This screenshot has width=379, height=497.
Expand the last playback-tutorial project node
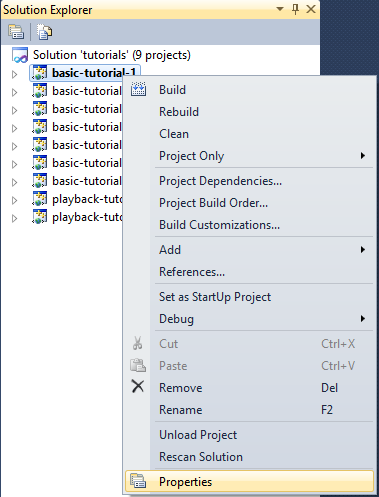pos(14,218)
